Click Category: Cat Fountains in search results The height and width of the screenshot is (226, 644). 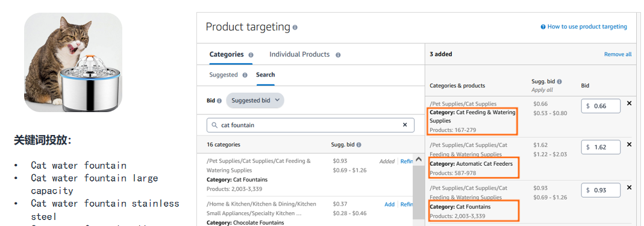tap(237, 180)
